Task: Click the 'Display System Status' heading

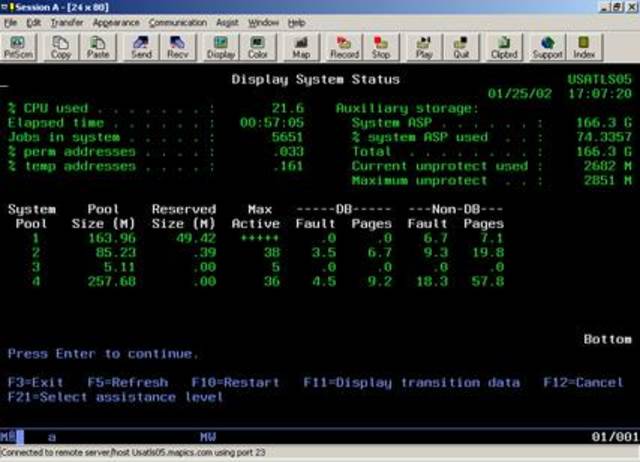Action: pos(316,80)
